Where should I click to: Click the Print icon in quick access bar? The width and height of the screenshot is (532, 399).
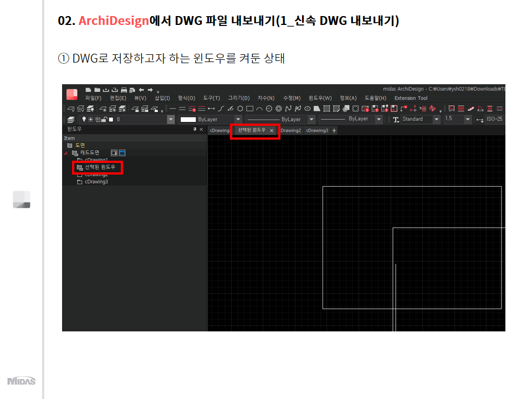pos(124,90)
